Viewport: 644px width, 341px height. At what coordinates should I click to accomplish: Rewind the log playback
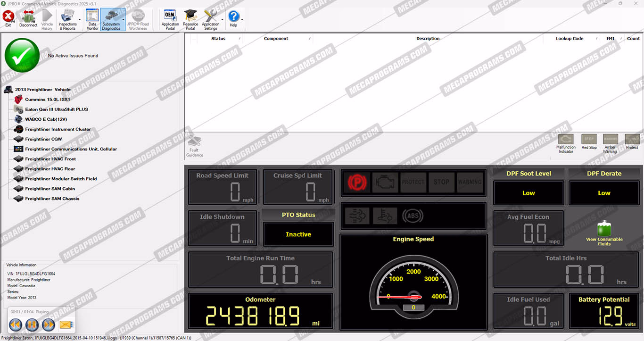[16, 324]
